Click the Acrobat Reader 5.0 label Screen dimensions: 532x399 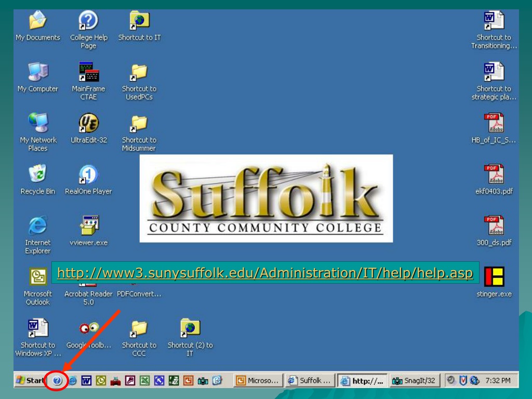(88, 298)
